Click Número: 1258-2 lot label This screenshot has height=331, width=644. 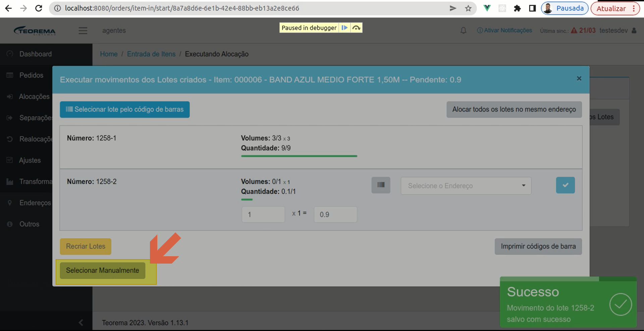pos(92,182)
